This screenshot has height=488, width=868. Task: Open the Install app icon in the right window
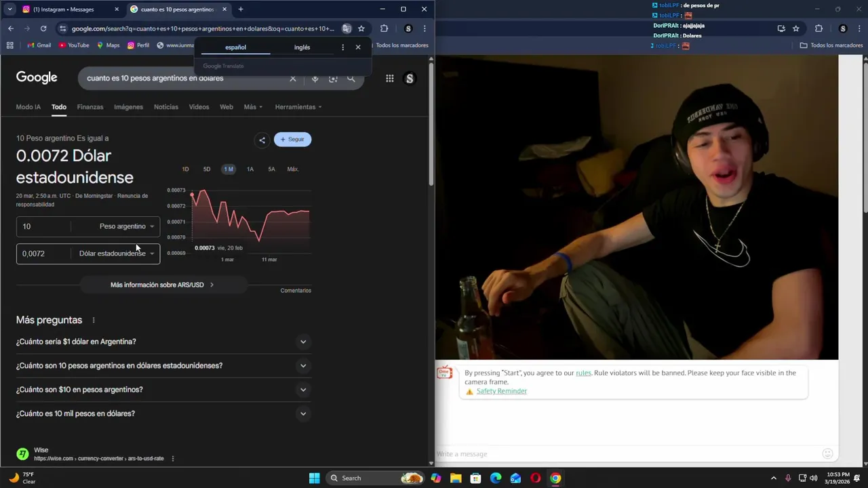[781, 28]
